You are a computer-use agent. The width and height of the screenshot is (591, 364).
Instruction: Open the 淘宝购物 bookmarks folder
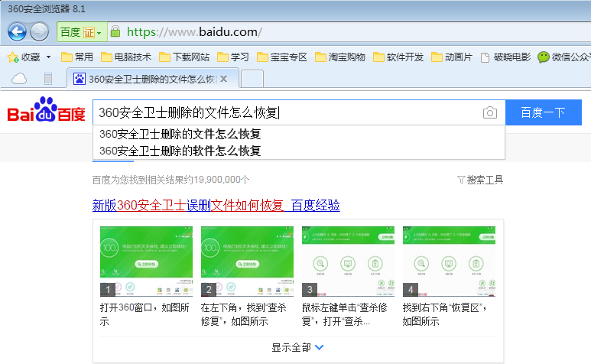pyautogui.click(x=340, y=57)
